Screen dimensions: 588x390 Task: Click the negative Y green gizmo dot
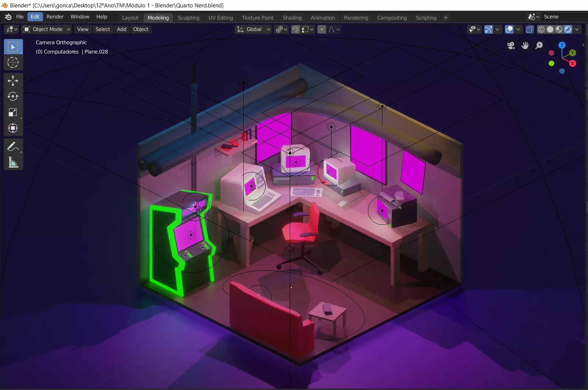tap(551, 63)
